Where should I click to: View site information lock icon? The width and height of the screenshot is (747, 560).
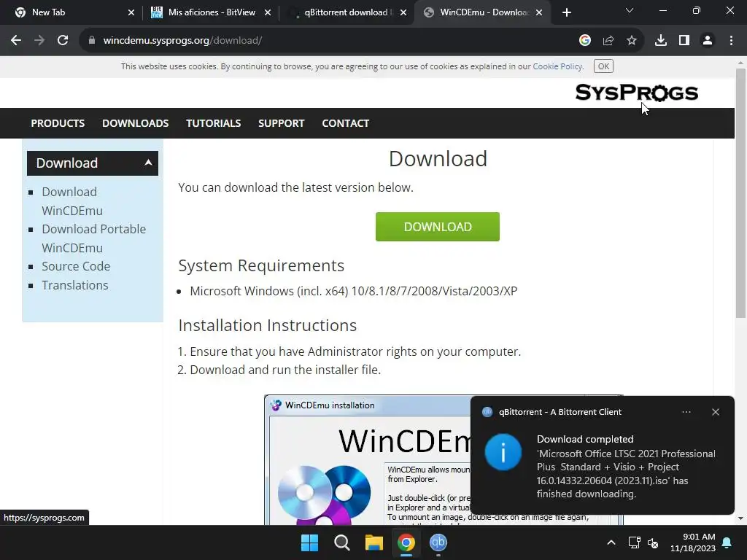(91, 41)
